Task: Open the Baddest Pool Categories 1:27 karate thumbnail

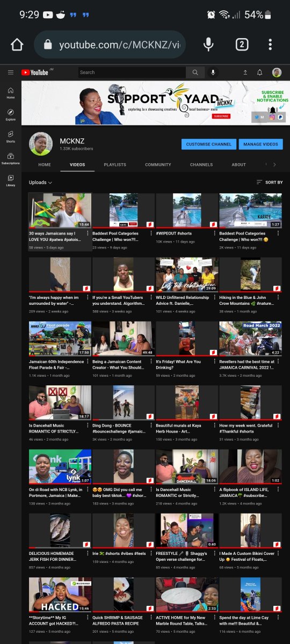Action: point(250,210)
